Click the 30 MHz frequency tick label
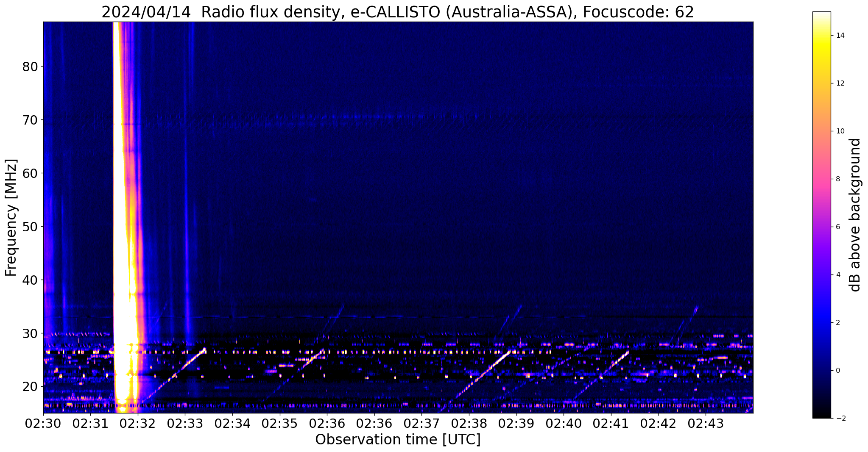The height and width of the screenshot is (452, 868). pos(30,333)
